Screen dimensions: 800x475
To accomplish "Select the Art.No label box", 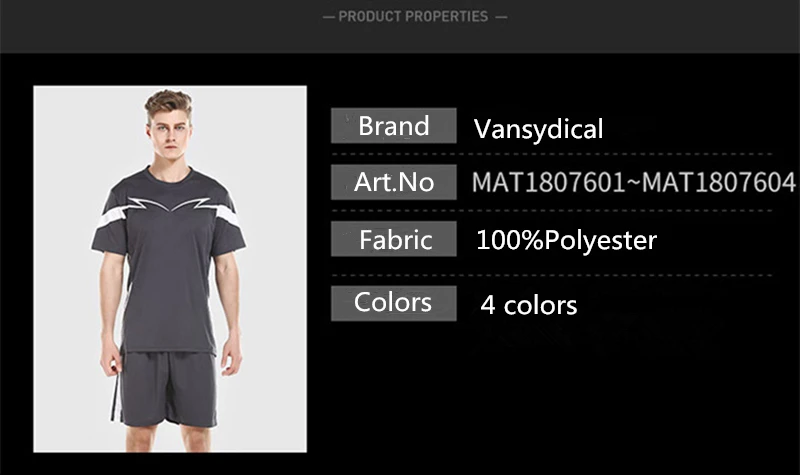I will click(393, 182).
